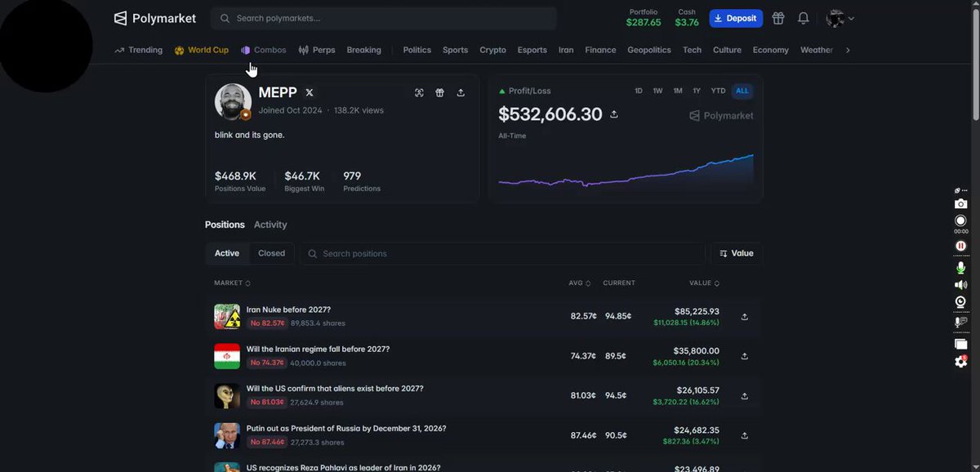Screen dimensions: 980x472
Task: Open the Value sort dropdown
Action: pos(737,253)
